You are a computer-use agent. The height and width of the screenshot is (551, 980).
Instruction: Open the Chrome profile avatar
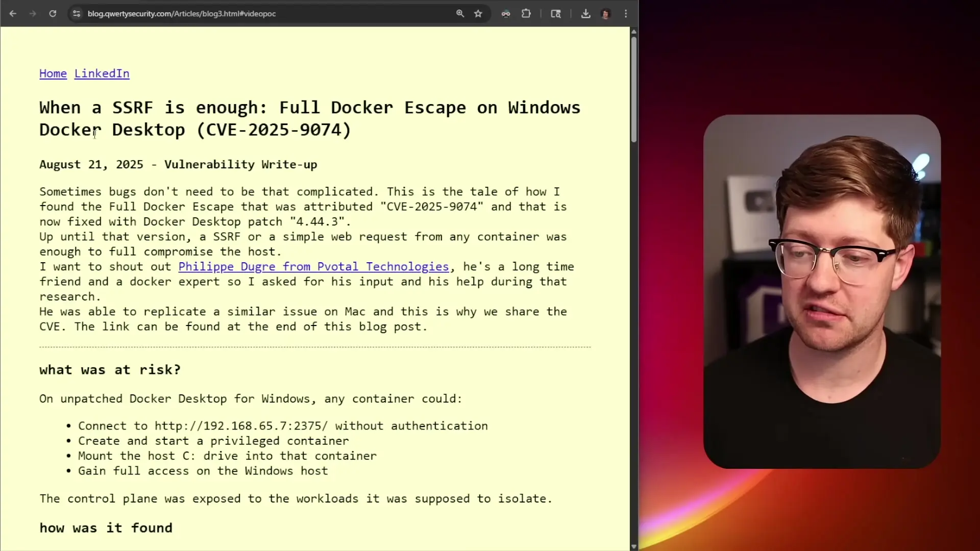(606, 14)
